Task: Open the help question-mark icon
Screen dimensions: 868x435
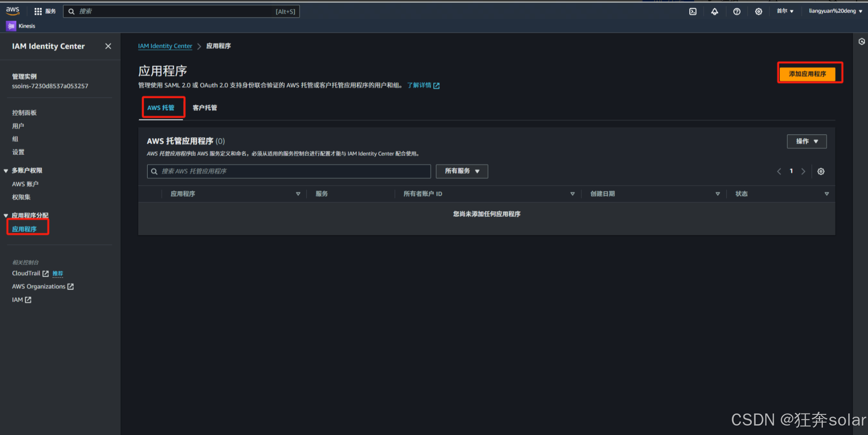Action: (x=737, y=12)
